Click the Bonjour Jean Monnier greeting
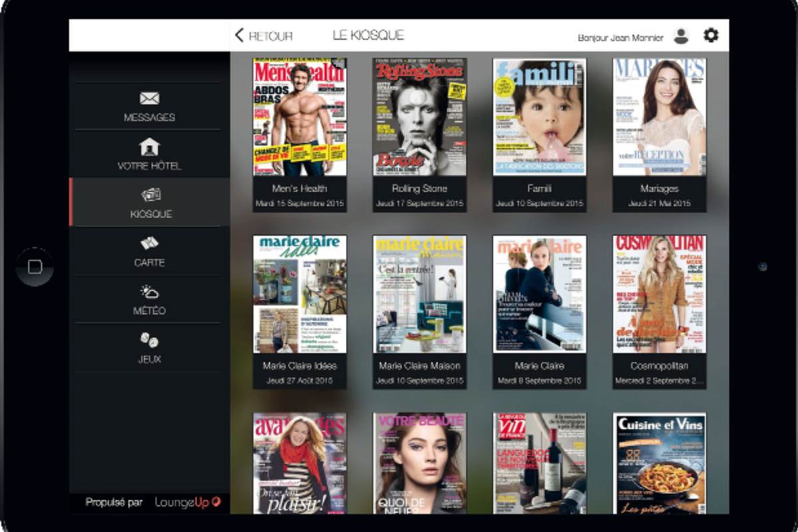The width and height of the screenshot is (798, 532). [620, 38]
